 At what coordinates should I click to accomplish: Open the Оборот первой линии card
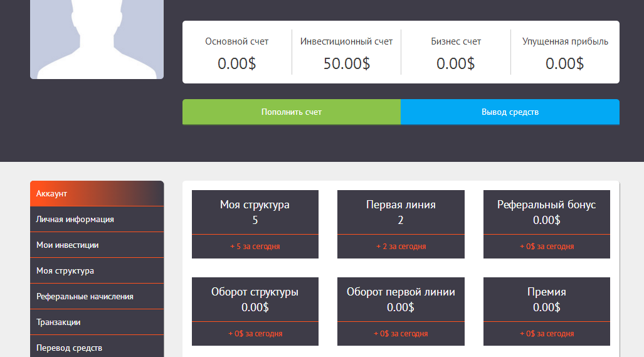(x=401, y=311)
